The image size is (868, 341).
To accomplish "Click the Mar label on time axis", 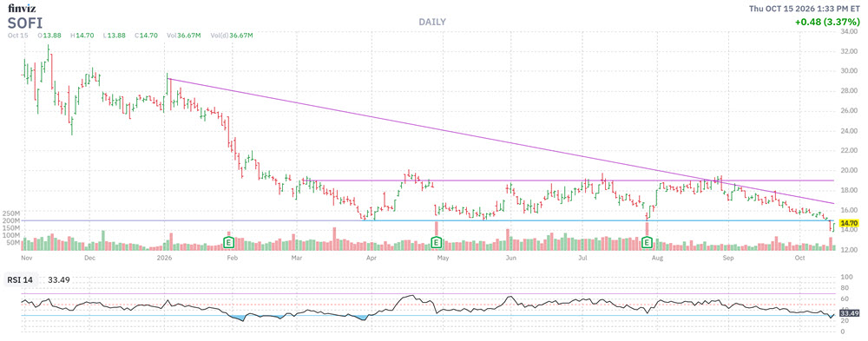I will (297, 258).
